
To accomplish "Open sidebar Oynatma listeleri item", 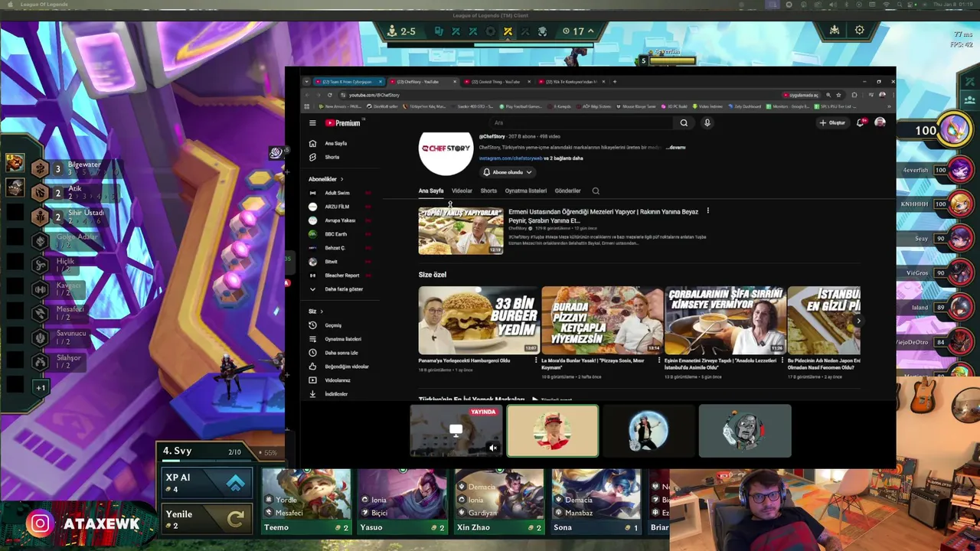I will (342, 339).
